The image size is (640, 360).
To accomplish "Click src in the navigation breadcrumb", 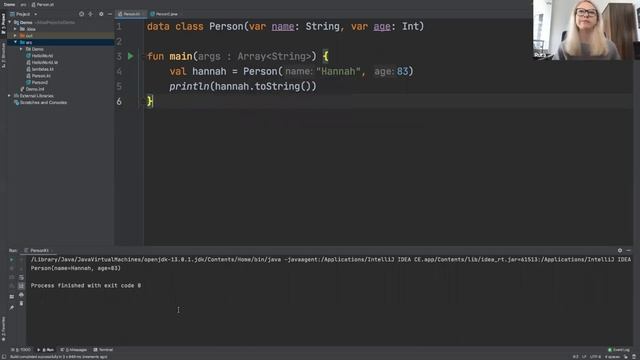I will [23, 4].
